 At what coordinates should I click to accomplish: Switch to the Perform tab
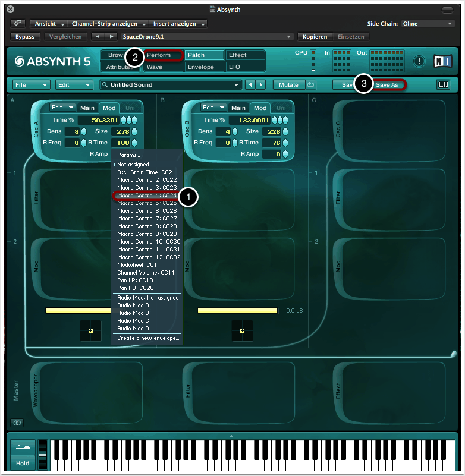pos(163,55)
